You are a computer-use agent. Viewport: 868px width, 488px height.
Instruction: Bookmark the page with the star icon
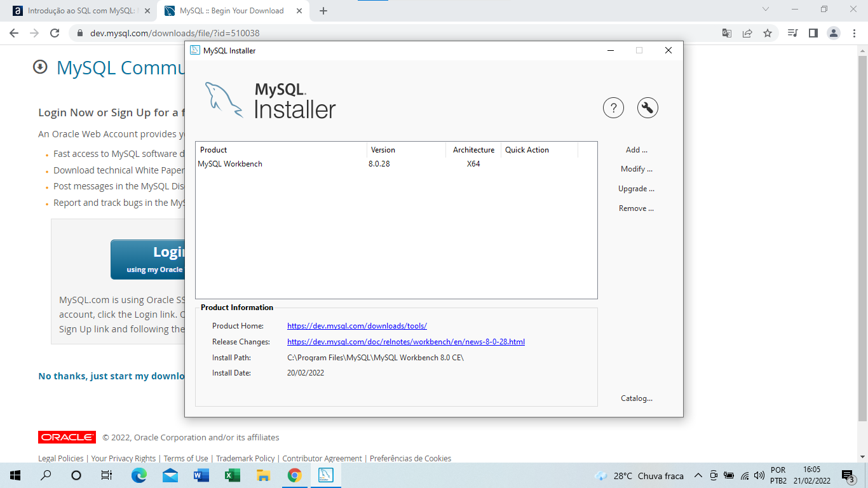768,33
